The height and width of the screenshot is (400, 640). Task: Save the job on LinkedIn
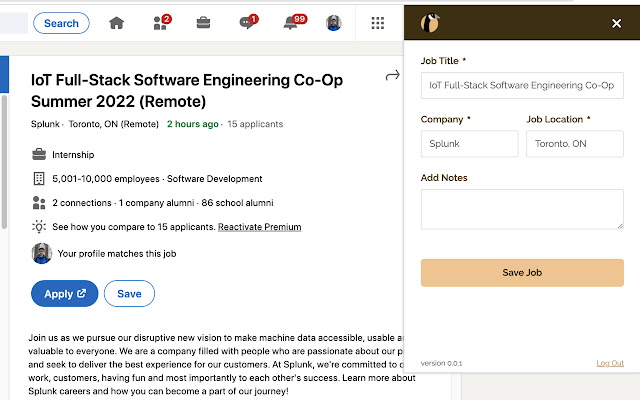click(129, 293)
